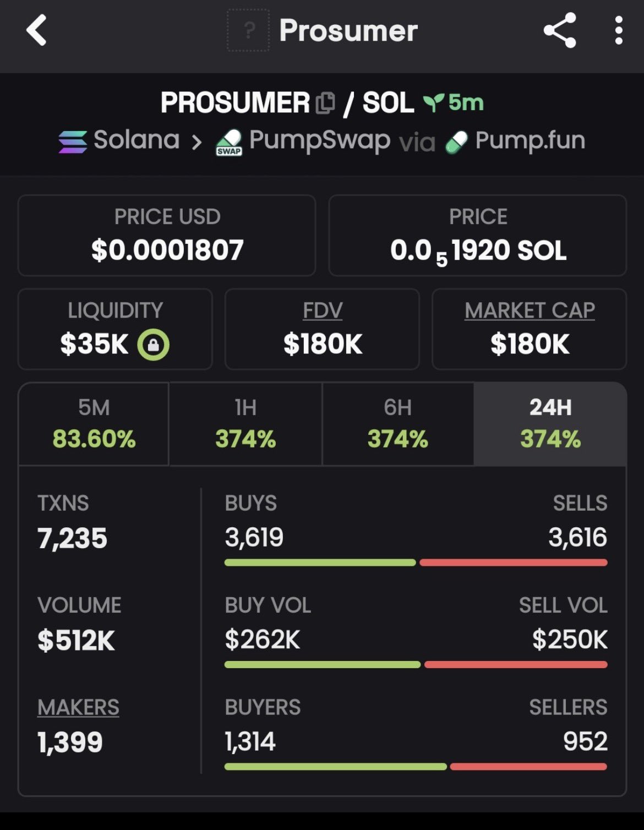Tap the PRICE USD box
This screenshot has width=644, height=830.
click(x=167, y=235)
